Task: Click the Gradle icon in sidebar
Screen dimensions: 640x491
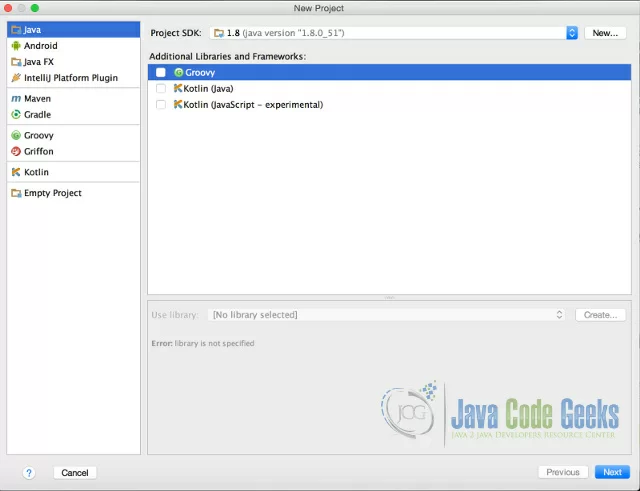Action: click(x=16, y=115)
